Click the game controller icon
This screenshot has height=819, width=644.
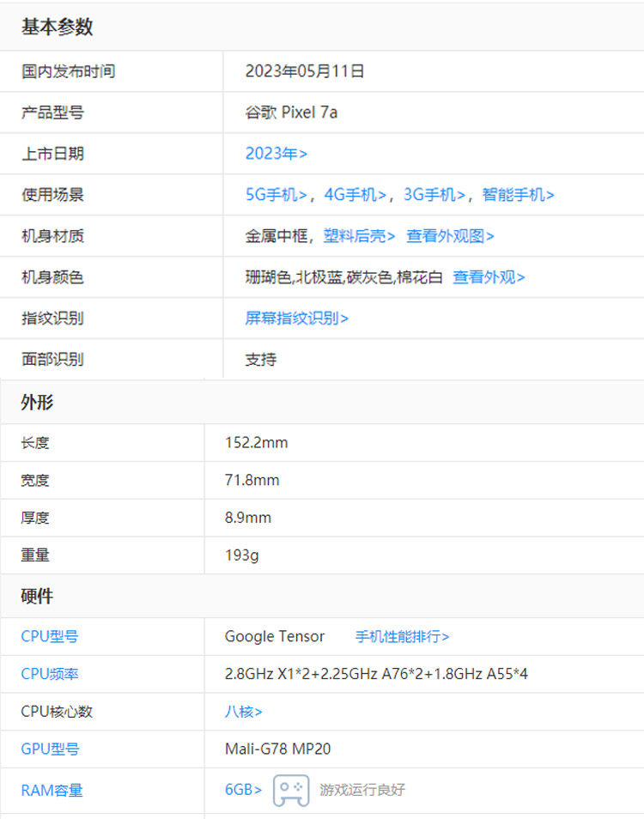click(291, 790)
